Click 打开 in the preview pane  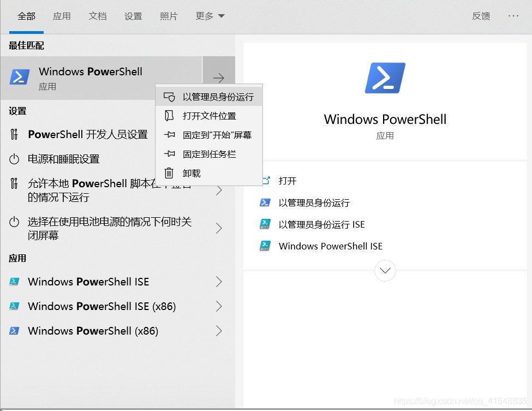[288, 181]
